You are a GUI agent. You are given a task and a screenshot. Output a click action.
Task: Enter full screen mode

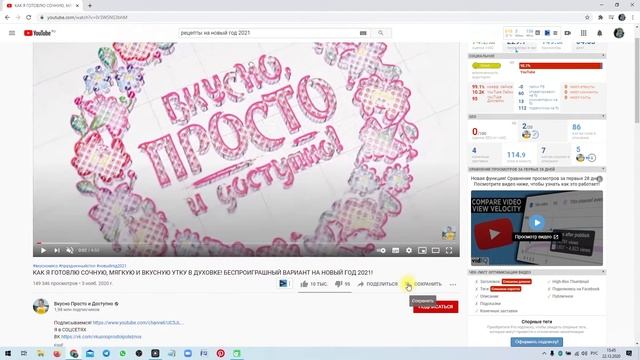pyautogui.click(x=449, y=250)
